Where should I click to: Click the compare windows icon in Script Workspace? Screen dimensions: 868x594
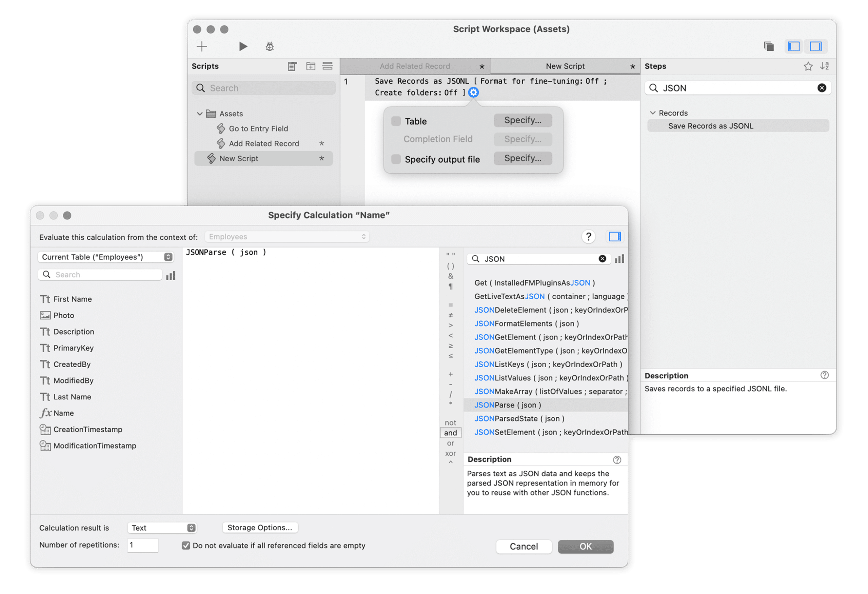tap(769, 46)
